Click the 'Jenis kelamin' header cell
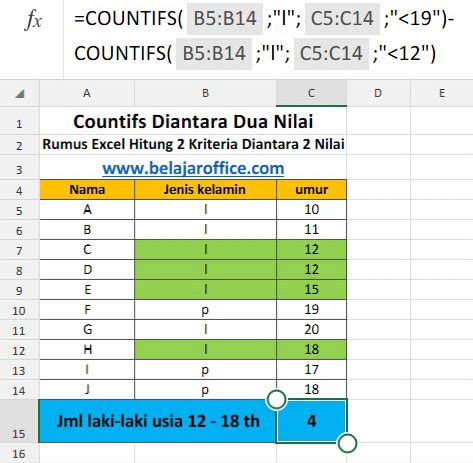The image size is (473, 463). 205,190
